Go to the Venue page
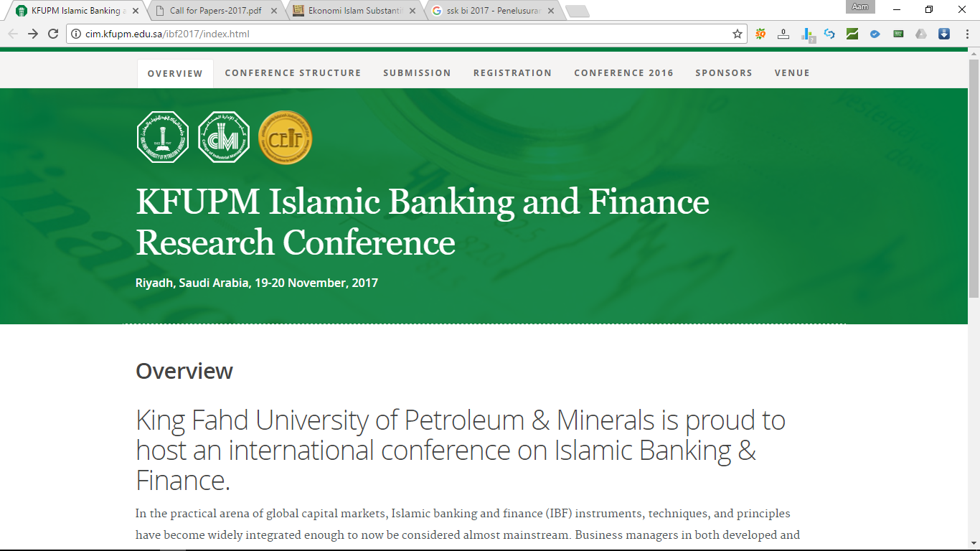The image size is (980, 551). [x=792, y=73]
